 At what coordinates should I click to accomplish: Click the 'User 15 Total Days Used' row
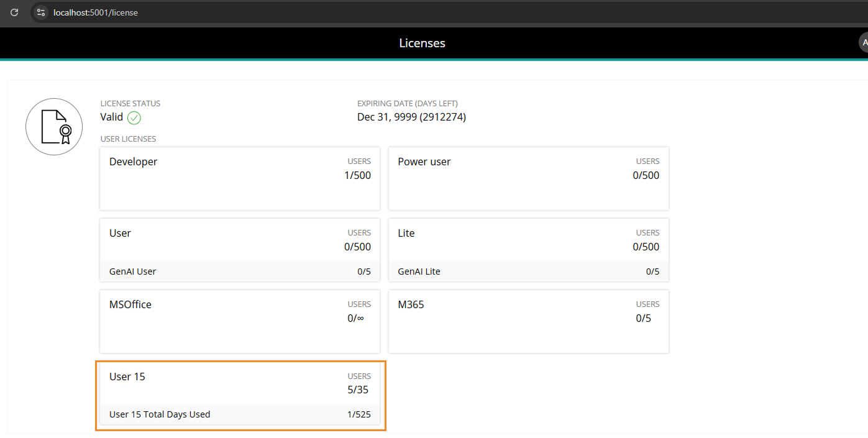[x=240, y=414]
